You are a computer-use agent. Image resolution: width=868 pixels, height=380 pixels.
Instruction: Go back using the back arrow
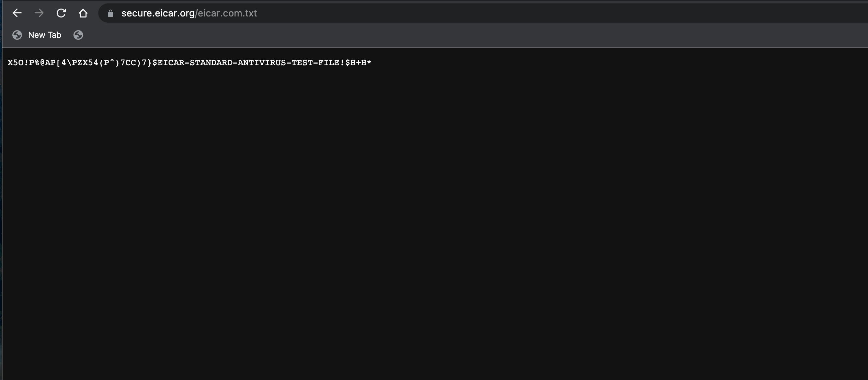click(17, 13)
